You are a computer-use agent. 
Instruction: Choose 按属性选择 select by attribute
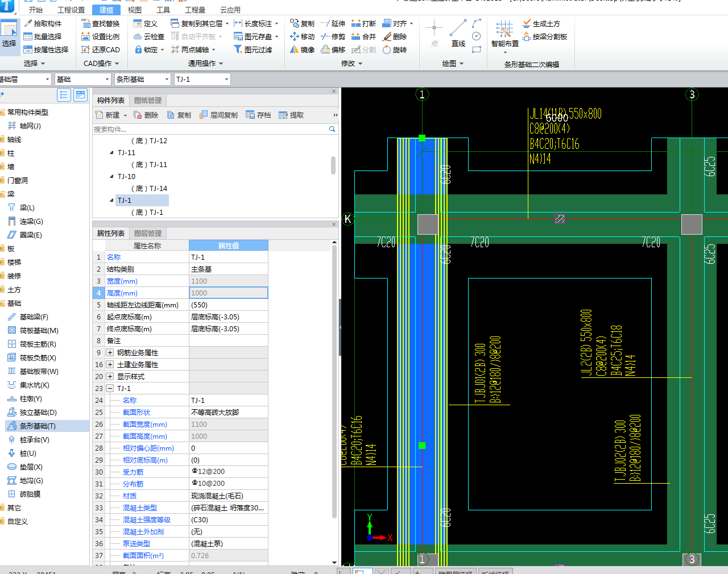point(46,49)
